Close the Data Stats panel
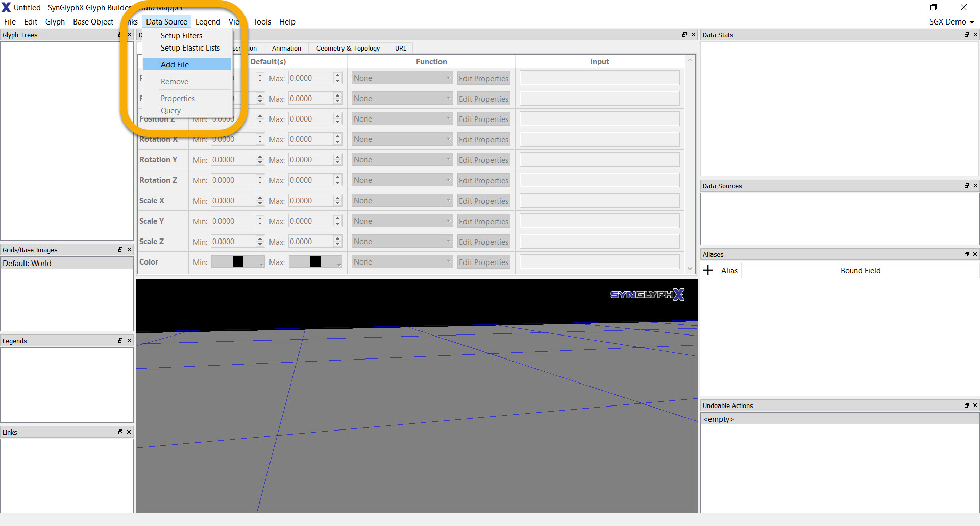Viewport: 980px width, 526px height. [x=975, y=35]
